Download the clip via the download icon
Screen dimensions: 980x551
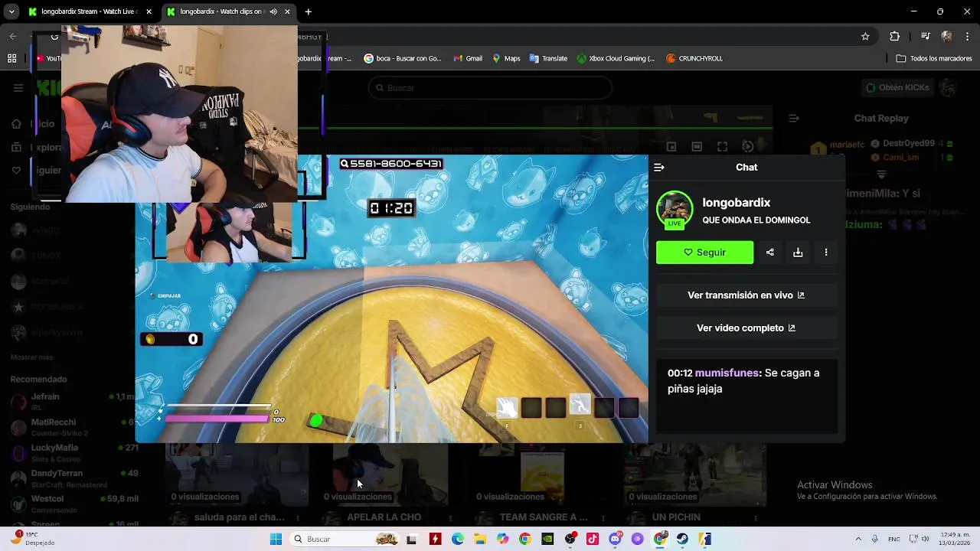coord(798,253)
